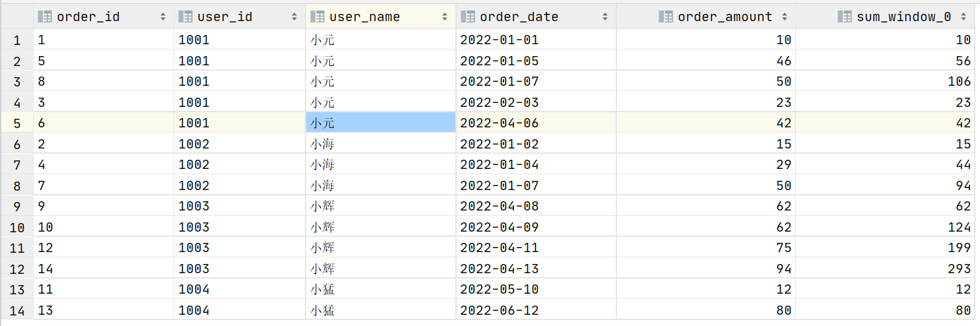
Task: Select the user_name column header
Action: click(381, 17)
